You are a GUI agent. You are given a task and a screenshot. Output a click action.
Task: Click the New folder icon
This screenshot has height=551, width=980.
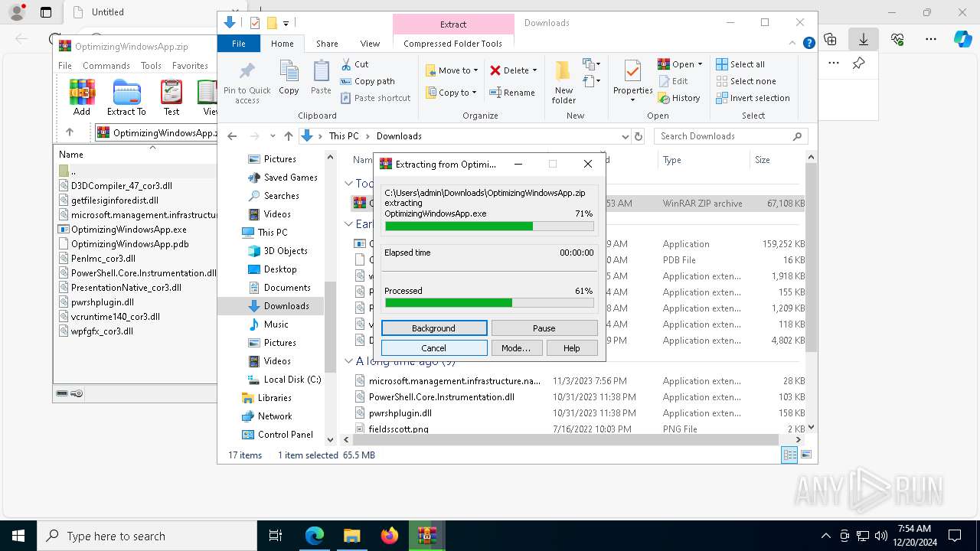coord(563,82)
